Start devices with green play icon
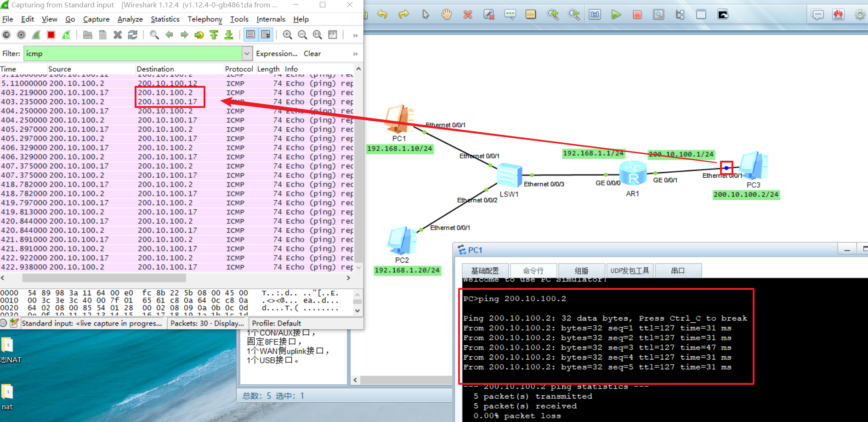This screenshot has height=422, width=868. [616, 15]
